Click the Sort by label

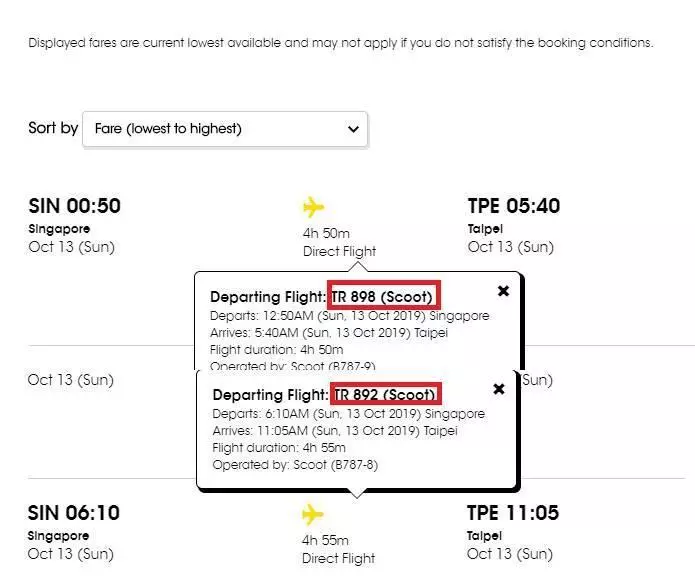53,128
